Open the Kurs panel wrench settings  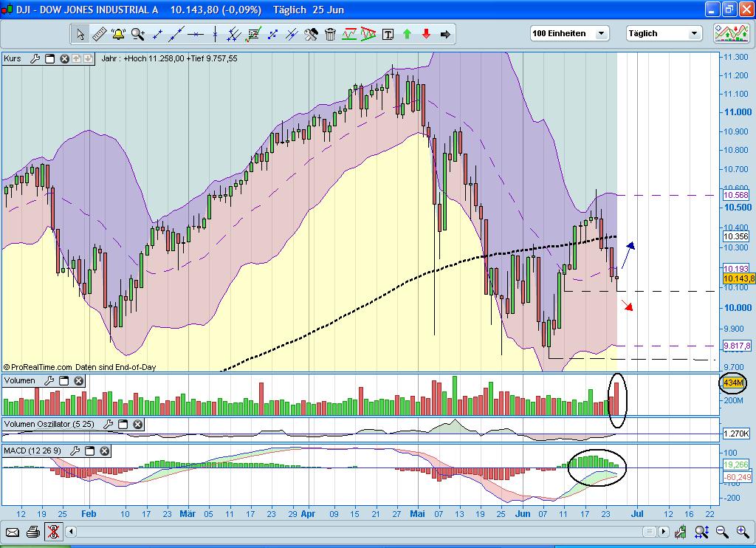click(35, 59)
